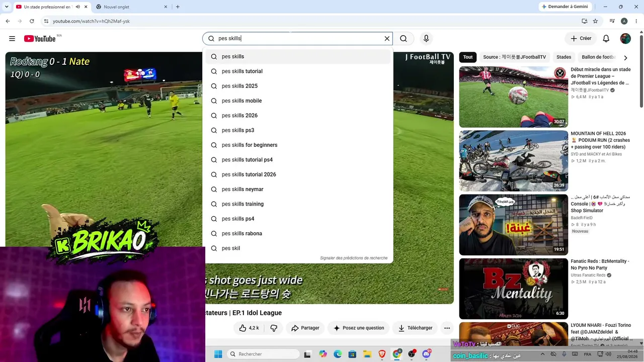Open a new browser tab with plus
644x362 pixels.
[x=178, y=7]
